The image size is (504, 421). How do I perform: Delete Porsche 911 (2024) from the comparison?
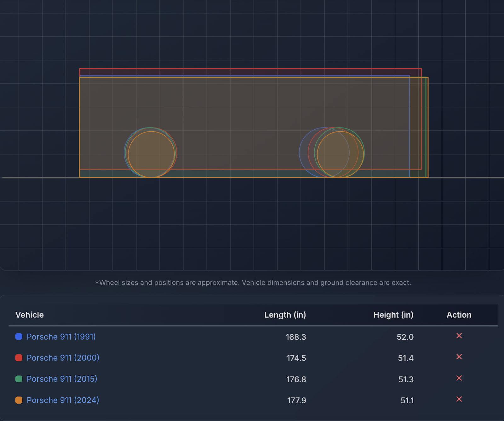pyautogui.click(x=459, y=399)
